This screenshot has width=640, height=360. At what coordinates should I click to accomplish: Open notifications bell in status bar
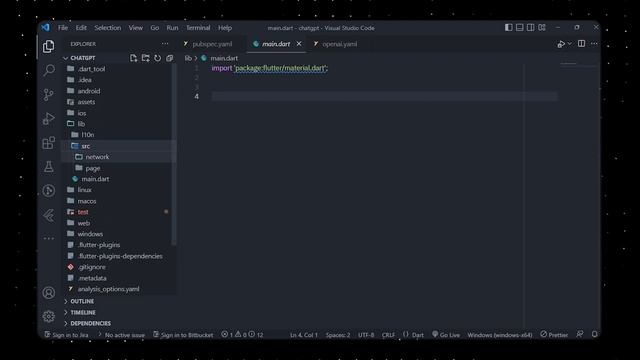coord(594,334)
